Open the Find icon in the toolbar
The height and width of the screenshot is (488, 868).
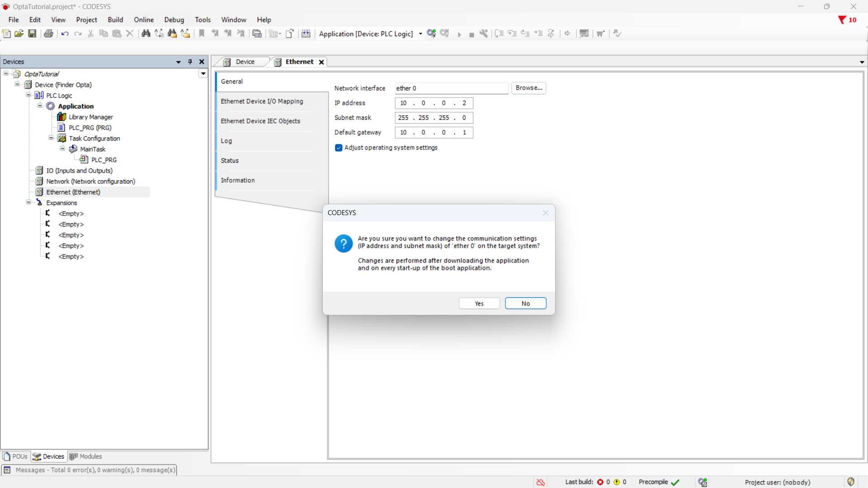[146, 33]
